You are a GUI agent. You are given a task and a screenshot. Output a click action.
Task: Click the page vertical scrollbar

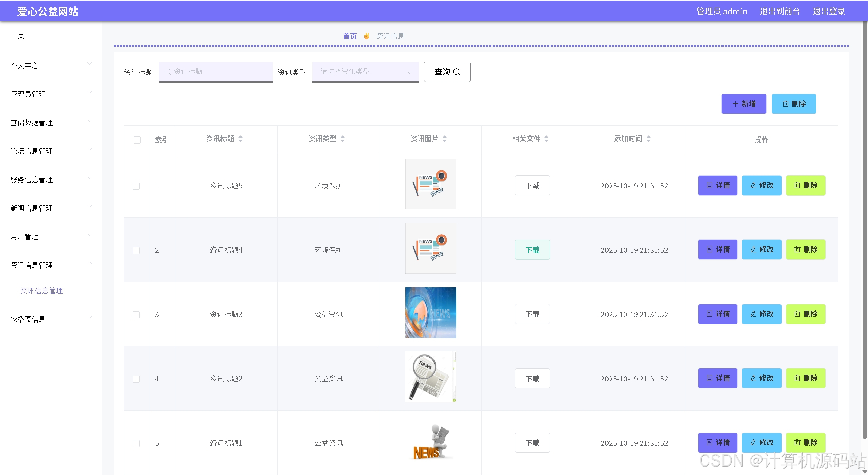point(865,231)
